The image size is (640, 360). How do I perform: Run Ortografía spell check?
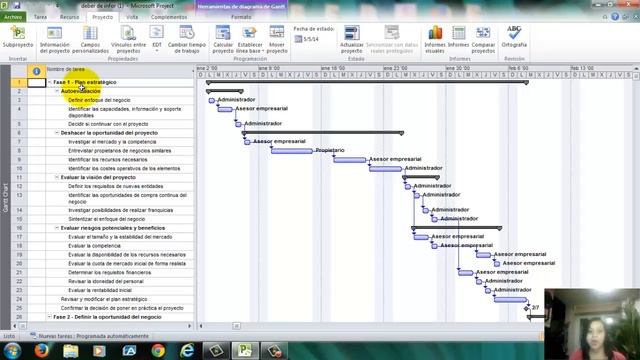[514, 37]
